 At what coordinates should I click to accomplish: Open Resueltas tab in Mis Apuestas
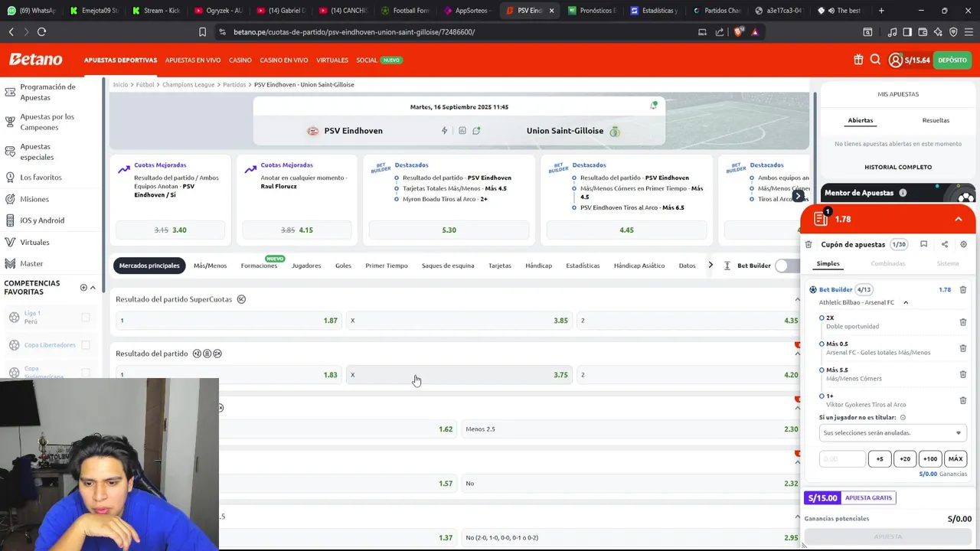point(936,120)
